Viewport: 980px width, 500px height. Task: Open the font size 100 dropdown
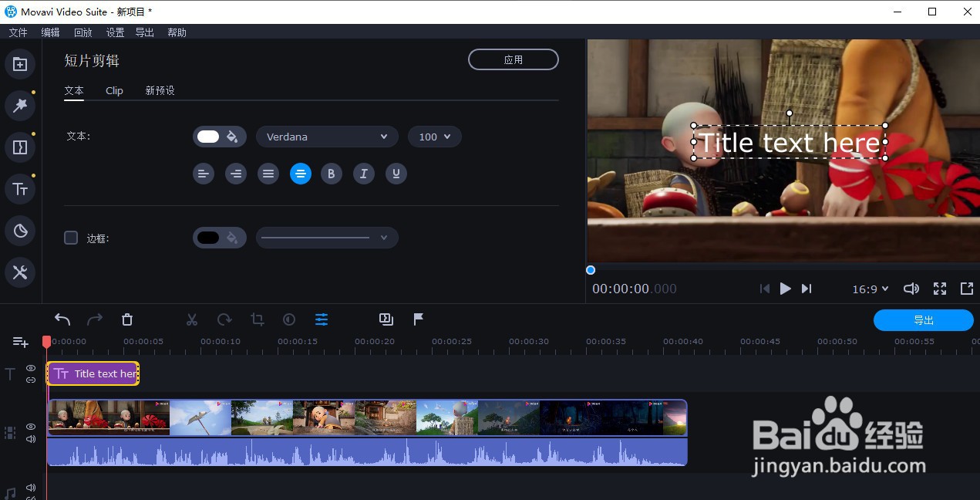click(435, 137)
